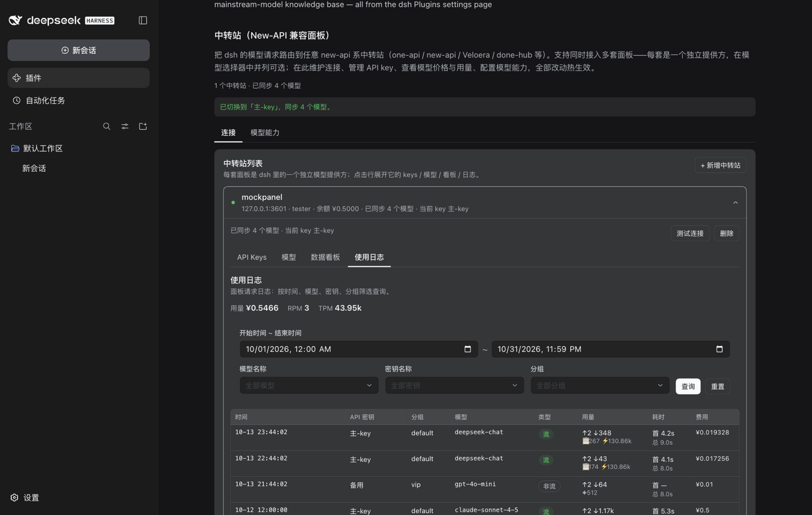Click 测试连接 to test the connection
812x515 pixels.
(x=690, y=234)
